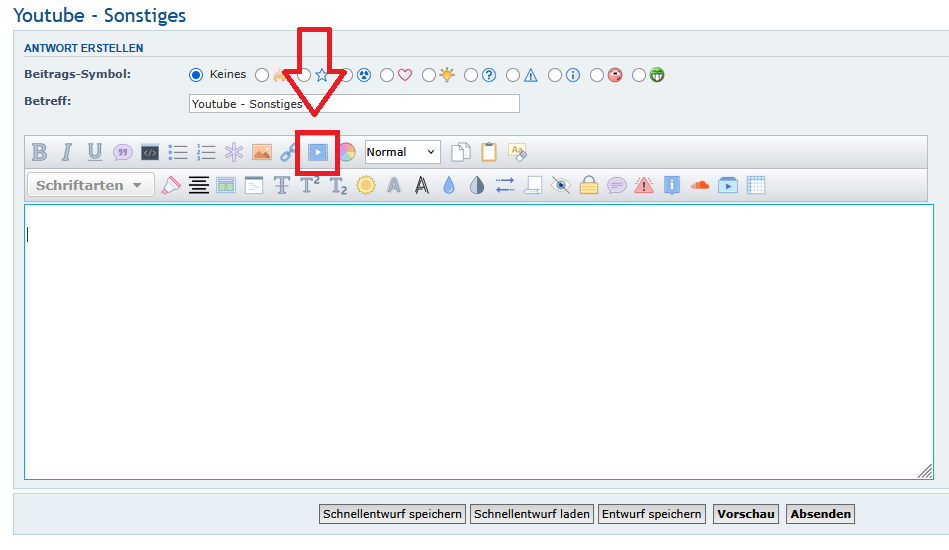Viewport: 949px width, 550px height.
Task: Select the warning triangle symbol radio button
Action: pyautogui.click(x=513, y=75)
